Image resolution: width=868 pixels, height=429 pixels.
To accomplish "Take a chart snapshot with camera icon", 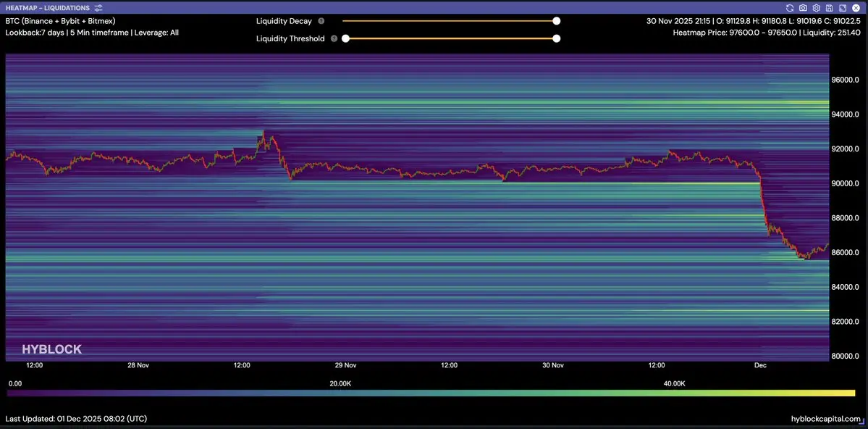I will [x=803, y=8].
